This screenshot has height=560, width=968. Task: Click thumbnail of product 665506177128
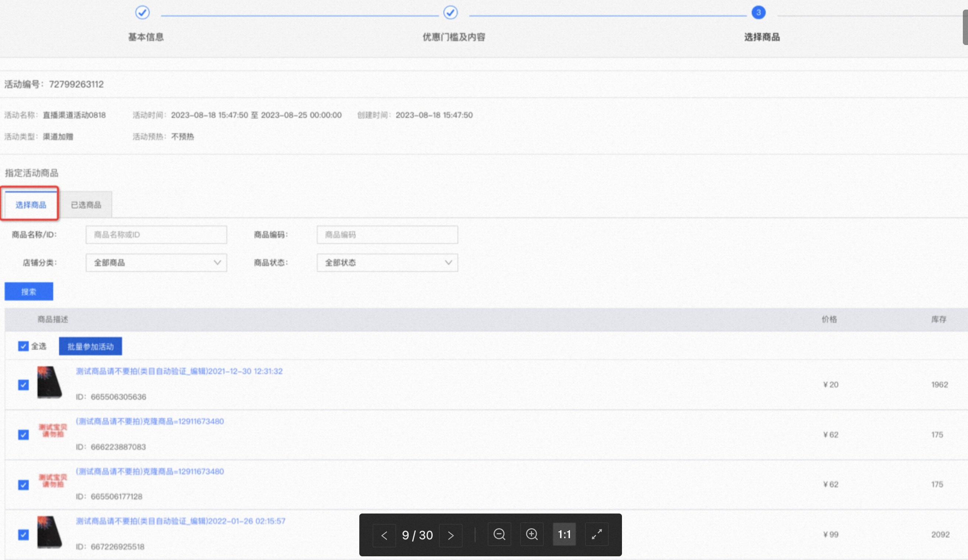(x=53, y=480)
